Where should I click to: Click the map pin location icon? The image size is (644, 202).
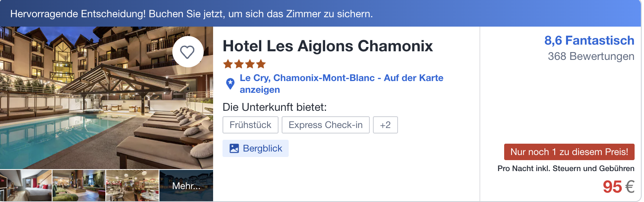coord(230,83)
